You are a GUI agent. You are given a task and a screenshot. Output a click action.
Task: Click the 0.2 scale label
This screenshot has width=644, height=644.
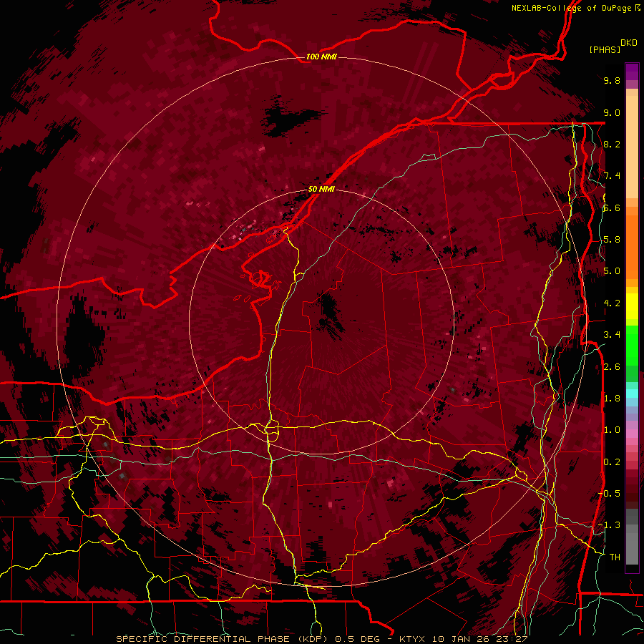pyautogui.click(x=612, y=462)
